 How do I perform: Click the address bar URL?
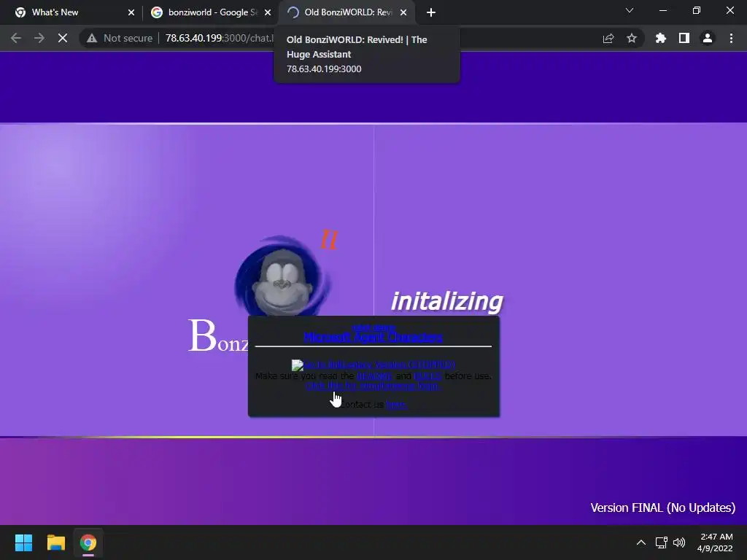click(219, 38)
